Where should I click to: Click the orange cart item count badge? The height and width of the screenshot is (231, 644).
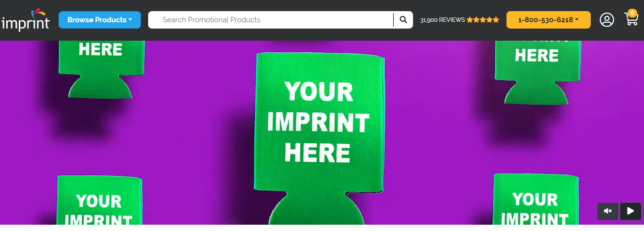tap(632, 13)
